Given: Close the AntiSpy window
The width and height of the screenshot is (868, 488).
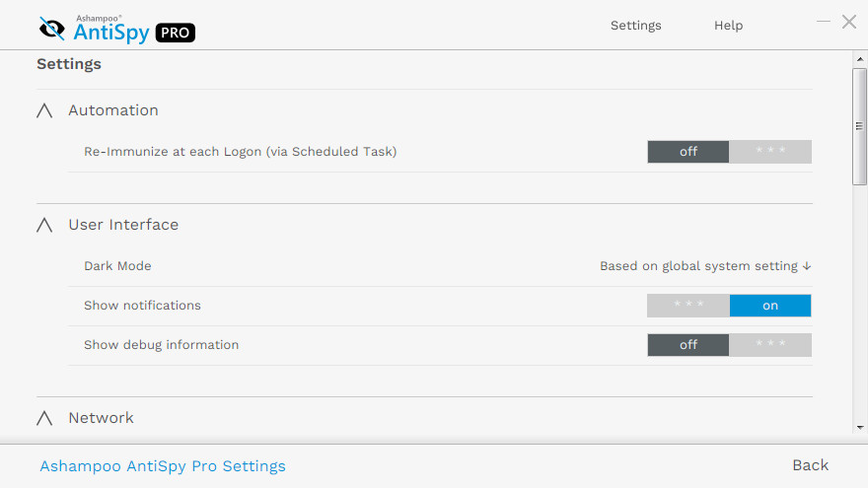Looking at the screenshot, I should pos(848,22).
